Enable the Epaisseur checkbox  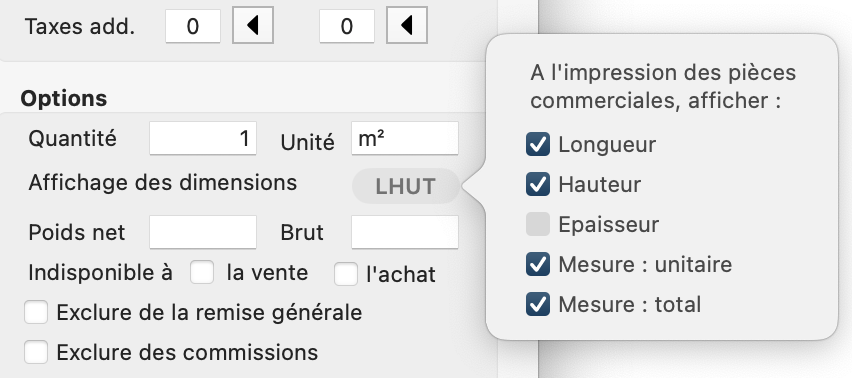point(538,224)
